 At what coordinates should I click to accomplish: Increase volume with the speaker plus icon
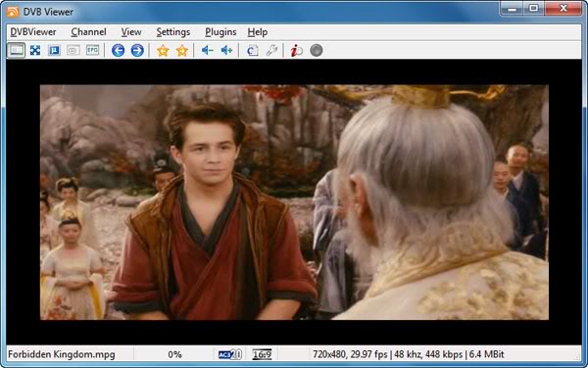pyautogui.click(x=227, y=50)
